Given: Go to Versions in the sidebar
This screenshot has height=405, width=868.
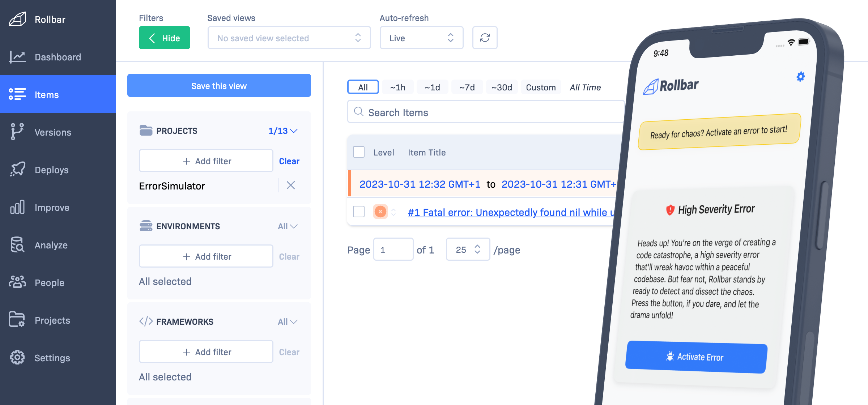Looking at the screenshot, I should point(52,132).
